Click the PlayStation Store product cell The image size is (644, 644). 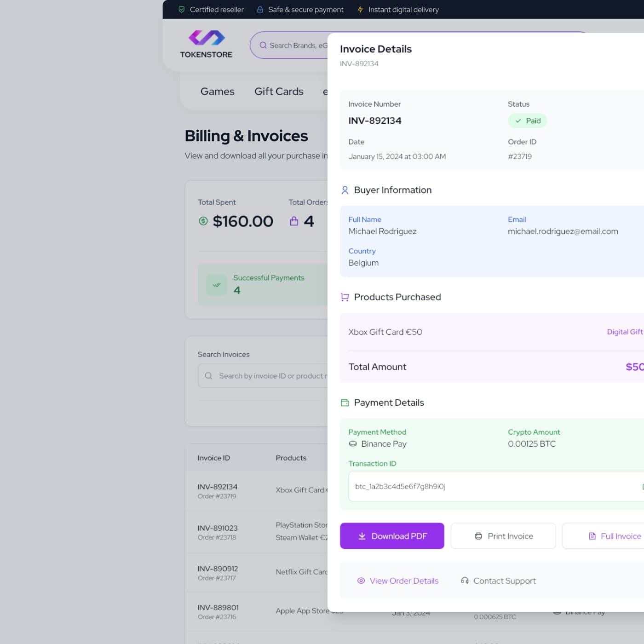pos(301,525)
